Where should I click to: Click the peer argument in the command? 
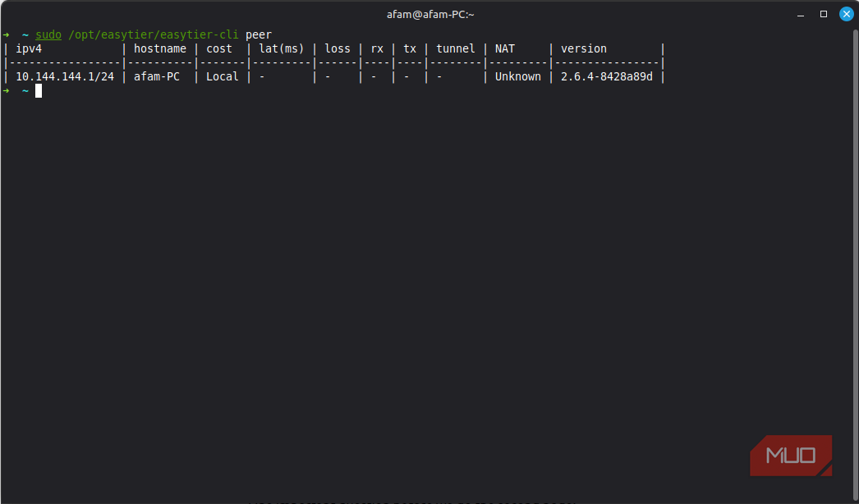(x=259, y=35)
